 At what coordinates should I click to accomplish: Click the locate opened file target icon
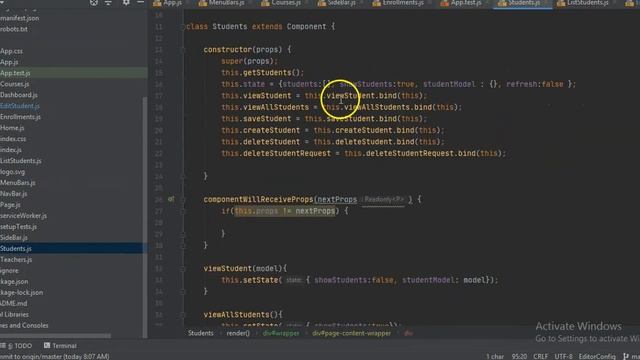pyautogui.click(x=94, y=2)
